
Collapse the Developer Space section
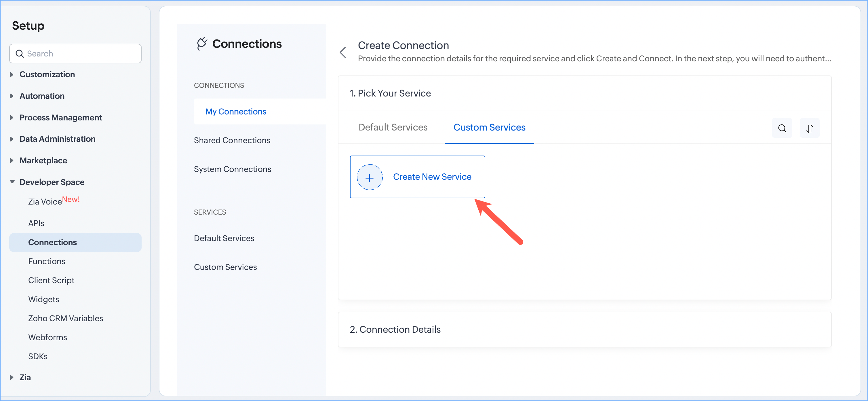tap(12, 182)
